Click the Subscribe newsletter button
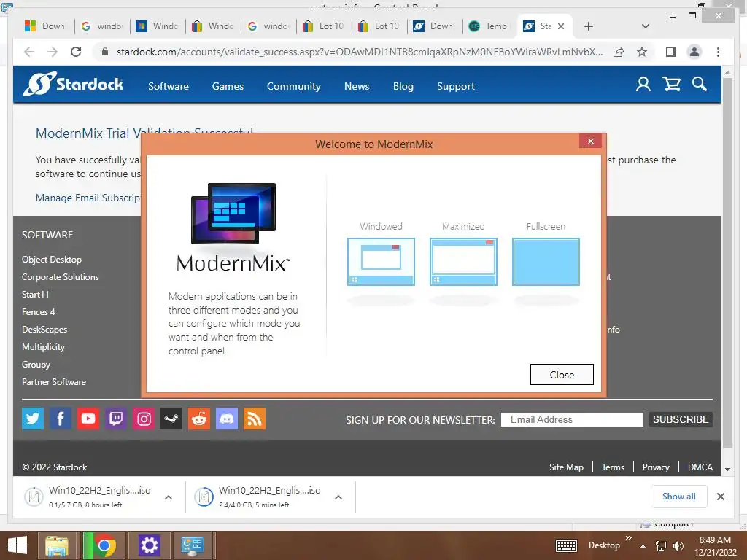Viewport: 747px width, 560px height. point(681,419)
